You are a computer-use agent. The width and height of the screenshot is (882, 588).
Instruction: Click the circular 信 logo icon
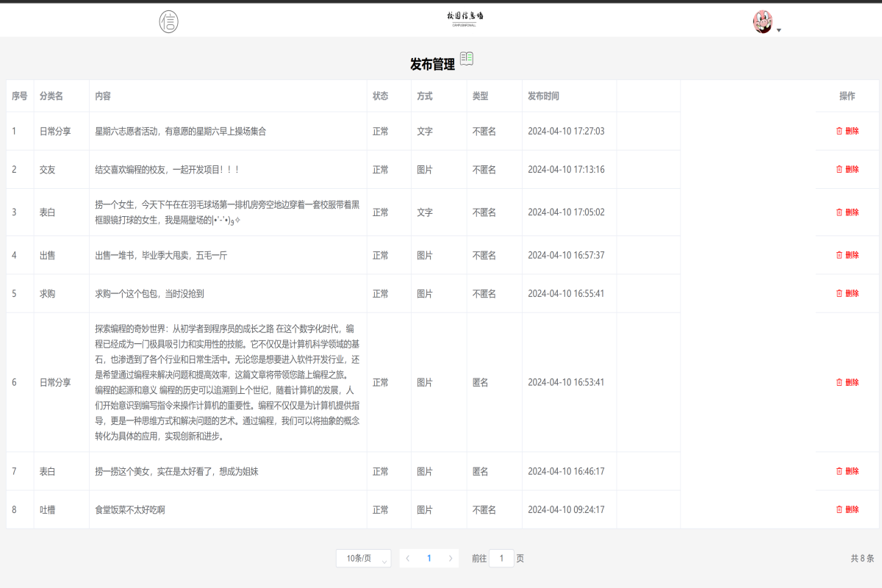click(168, 21)
